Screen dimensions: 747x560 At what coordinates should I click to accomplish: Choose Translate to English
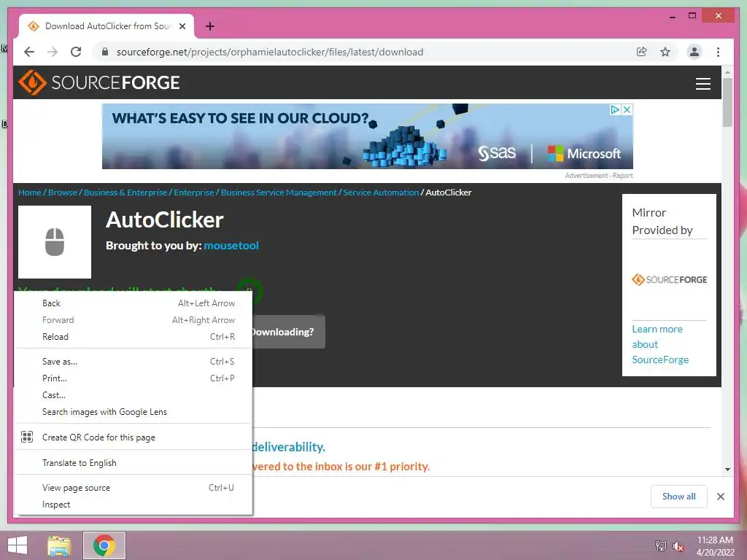coord(133,463)
